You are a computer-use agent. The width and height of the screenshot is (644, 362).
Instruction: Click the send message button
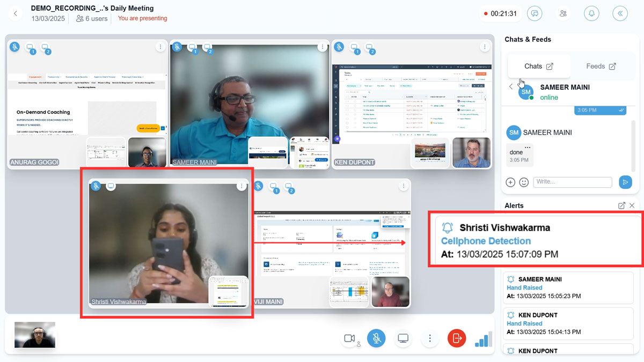[625, 182]
